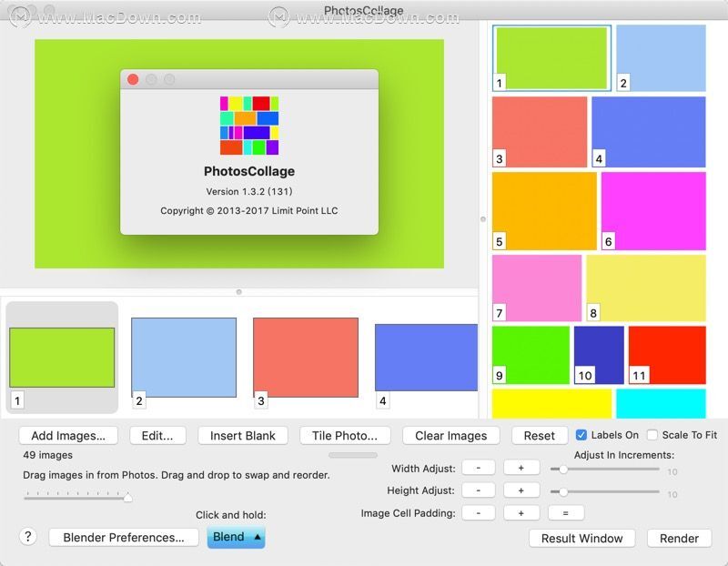Click horizontal split divider handle dot
Viewport: 728px width, 566px height.
238,292
